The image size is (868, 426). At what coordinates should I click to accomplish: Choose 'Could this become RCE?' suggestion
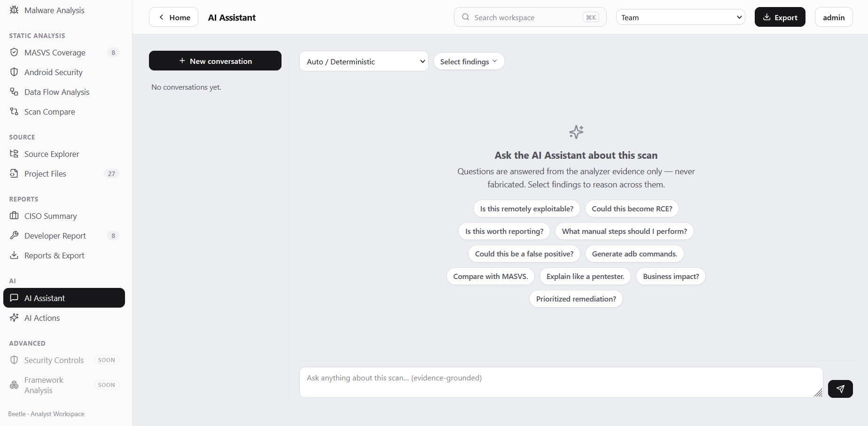pyautogui.click(x=632, y=209)
